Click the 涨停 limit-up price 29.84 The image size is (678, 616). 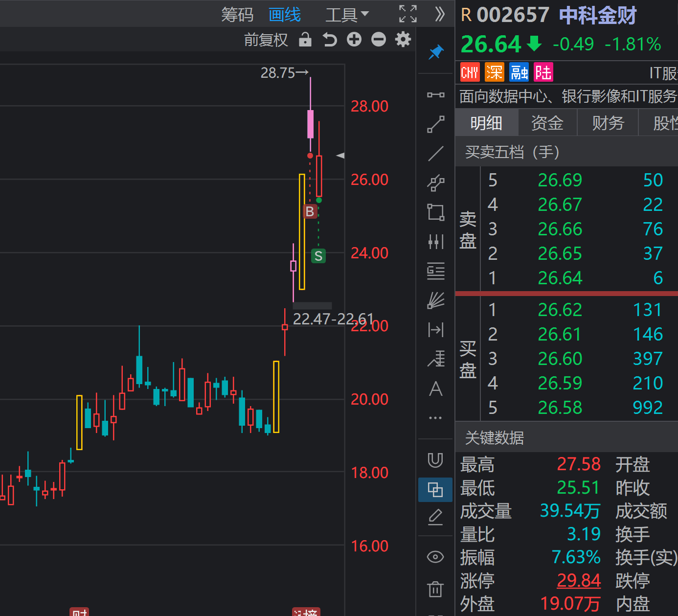coord(579,580)
